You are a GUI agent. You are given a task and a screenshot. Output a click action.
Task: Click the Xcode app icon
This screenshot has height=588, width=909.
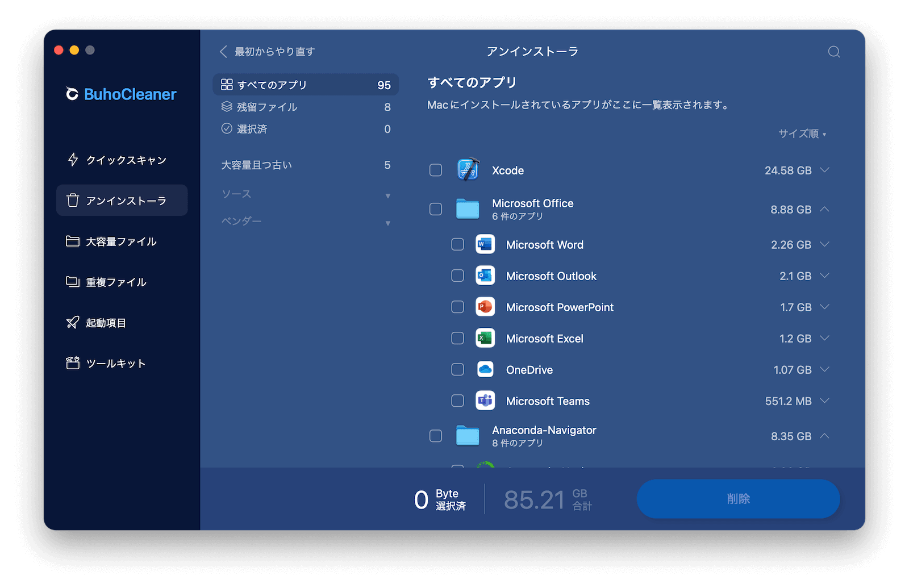click(x=468, y=170)
